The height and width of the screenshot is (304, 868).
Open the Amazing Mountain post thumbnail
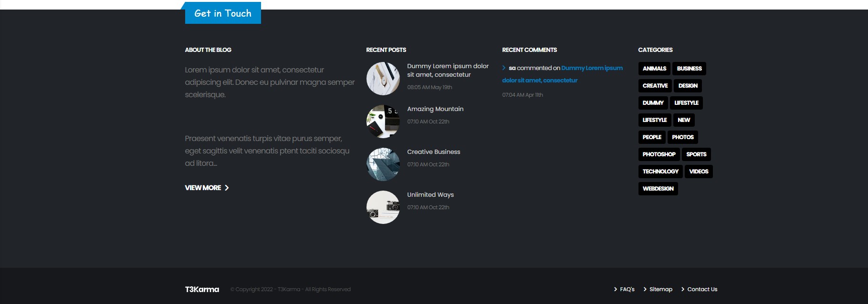click(383, 122)
